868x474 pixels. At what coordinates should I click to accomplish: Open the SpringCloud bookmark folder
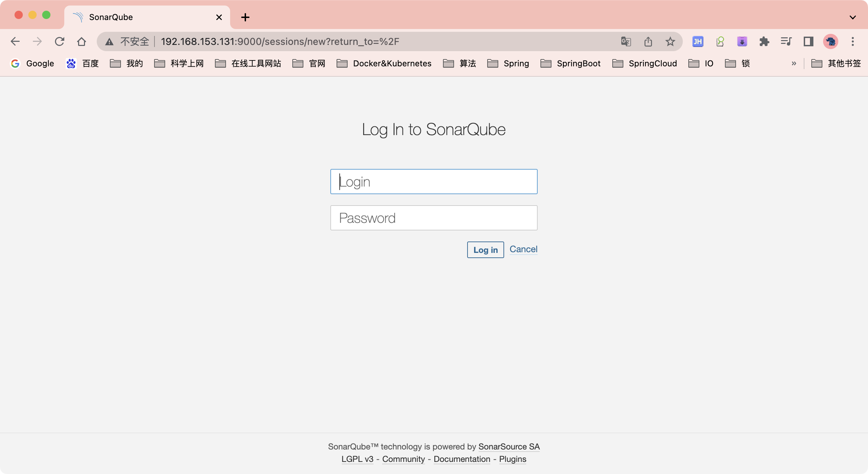(644, 64)
